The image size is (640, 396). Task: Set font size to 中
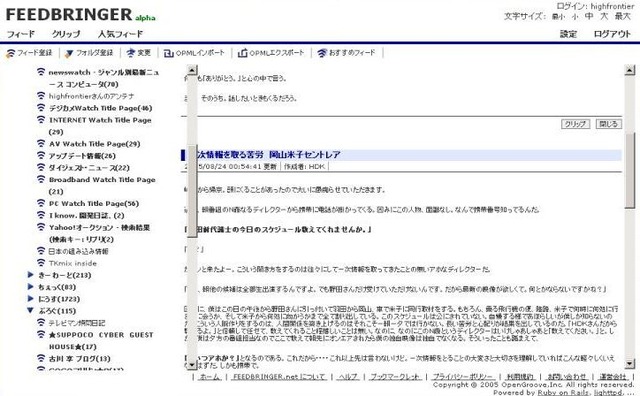pyautogui.click(x=589, y=16)
